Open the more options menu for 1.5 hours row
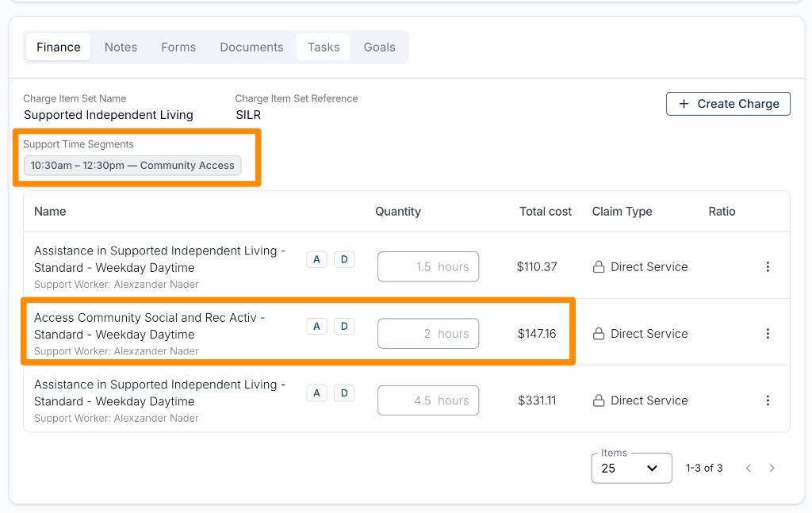 768,266
